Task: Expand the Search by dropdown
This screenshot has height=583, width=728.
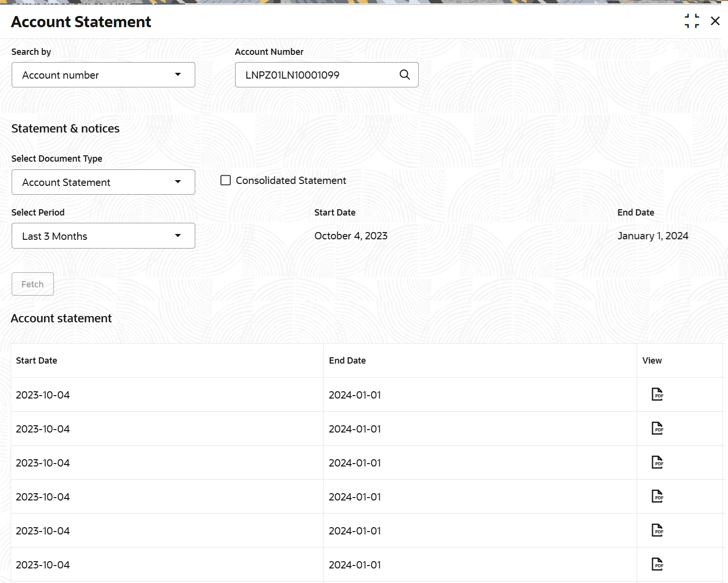Action: coord(103,75)
